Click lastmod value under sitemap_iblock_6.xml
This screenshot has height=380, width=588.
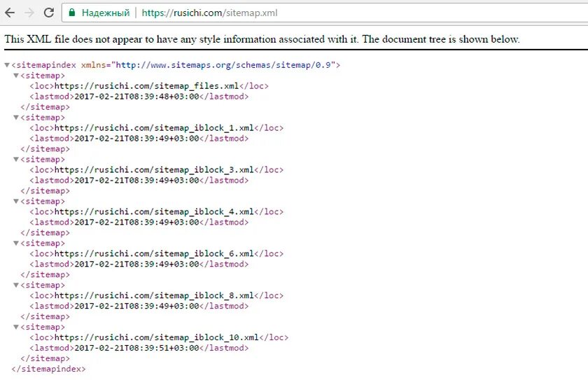pos(137,265)
